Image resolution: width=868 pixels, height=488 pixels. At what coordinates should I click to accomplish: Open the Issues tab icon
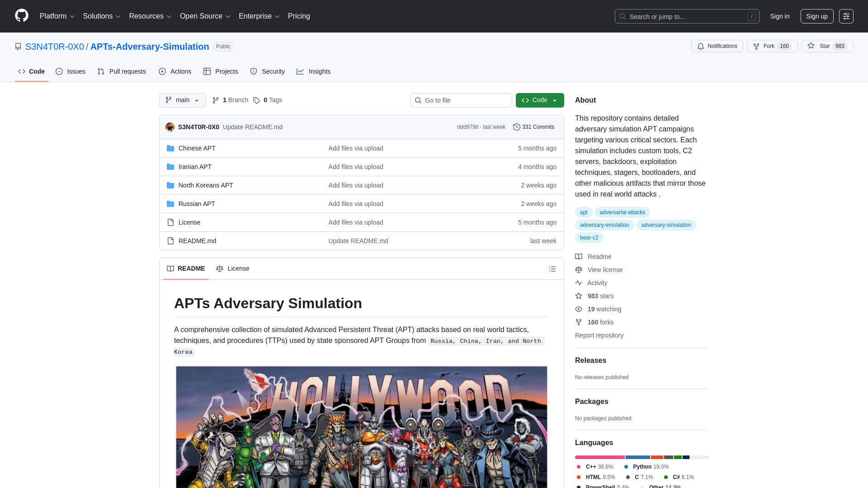pos(59,71)
